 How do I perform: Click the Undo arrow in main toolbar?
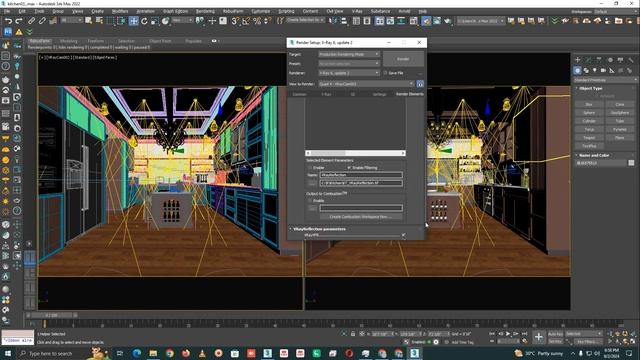tap(8, 20)
